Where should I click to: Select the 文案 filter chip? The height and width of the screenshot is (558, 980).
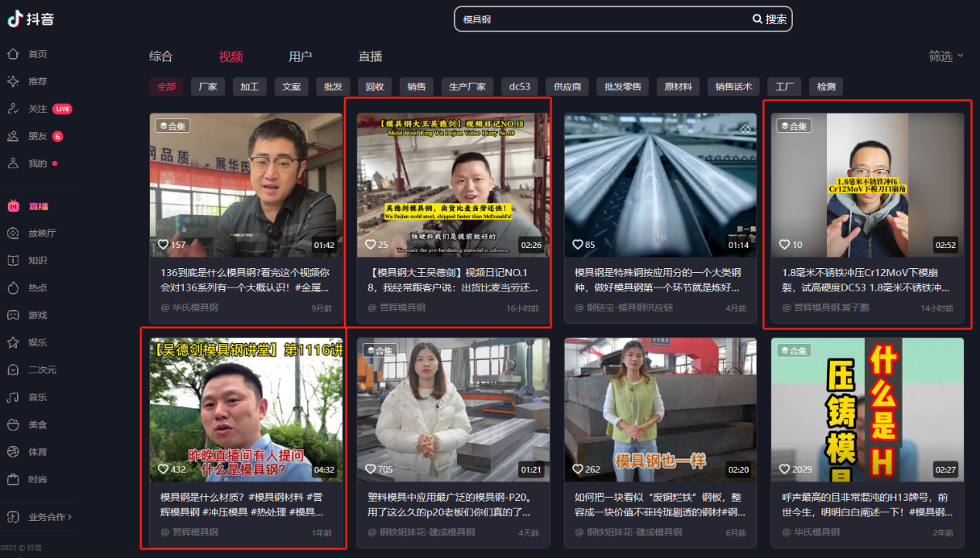click(x=292, y=87)
